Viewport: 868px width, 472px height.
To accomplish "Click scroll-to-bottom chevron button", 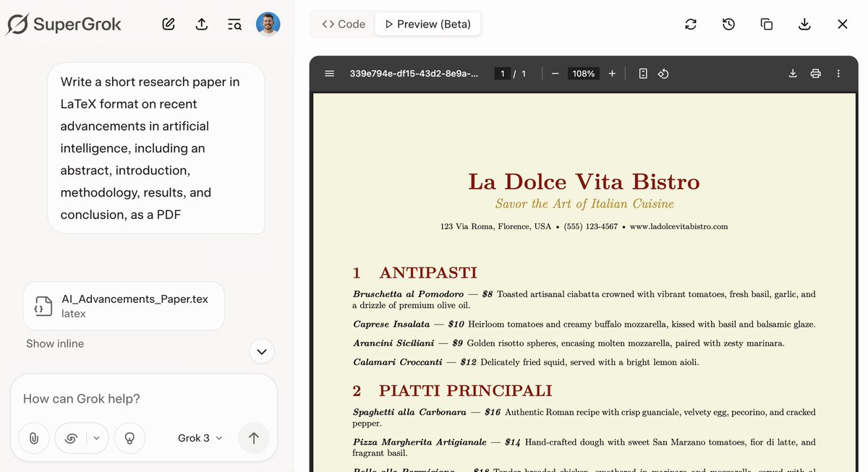I will click(x=262, y=352).
